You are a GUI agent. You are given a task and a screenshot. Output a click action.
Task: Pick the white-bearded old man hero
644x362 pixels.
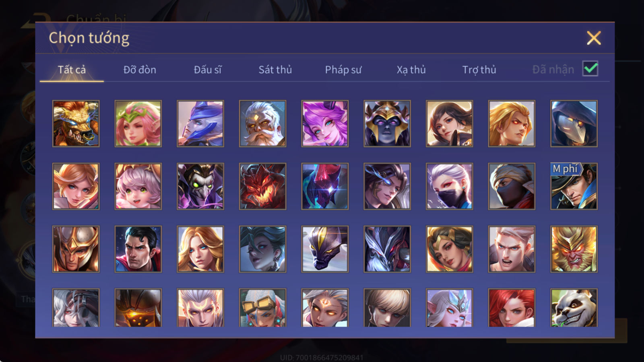[262, 123]
